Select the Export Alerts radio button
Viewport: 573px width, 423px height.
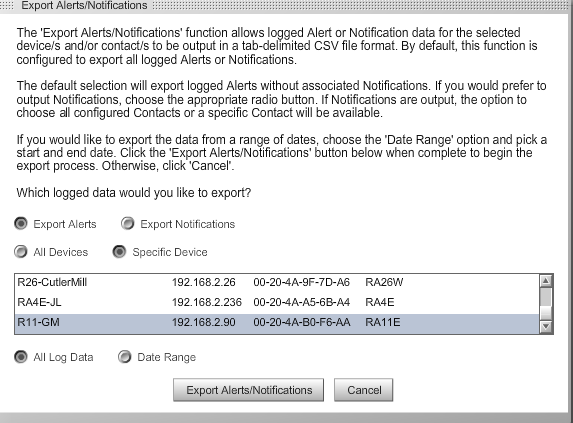click(21, 223)
